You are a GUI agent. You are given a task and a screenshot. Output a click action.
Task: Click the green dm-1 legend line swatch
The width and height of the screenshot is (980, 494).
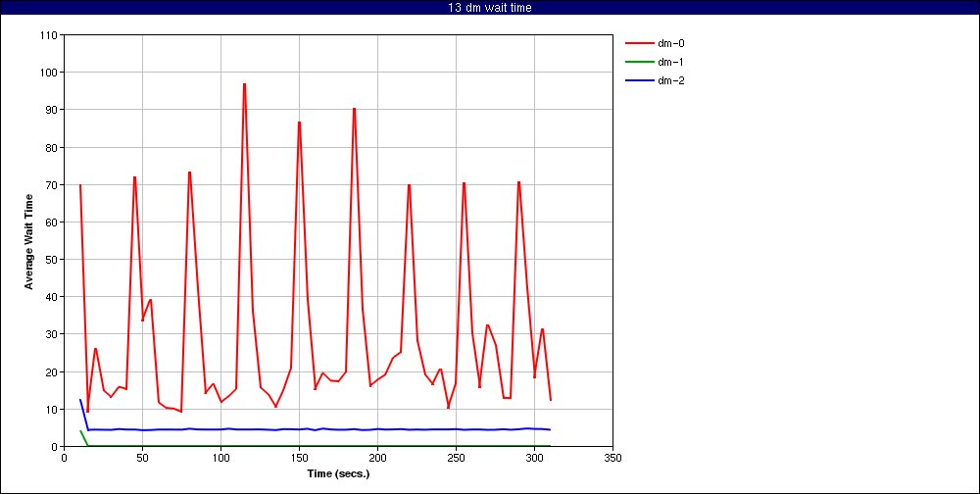coord(639,62)
